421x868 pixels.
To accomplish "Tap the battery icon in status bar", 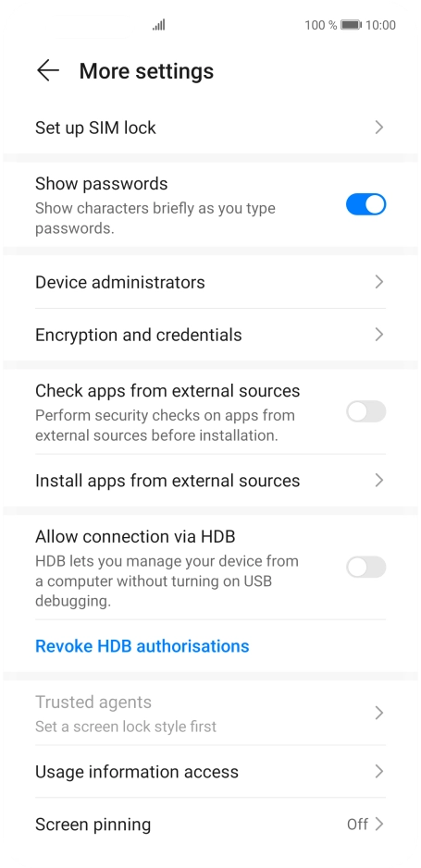I will [x=352, y=25].
